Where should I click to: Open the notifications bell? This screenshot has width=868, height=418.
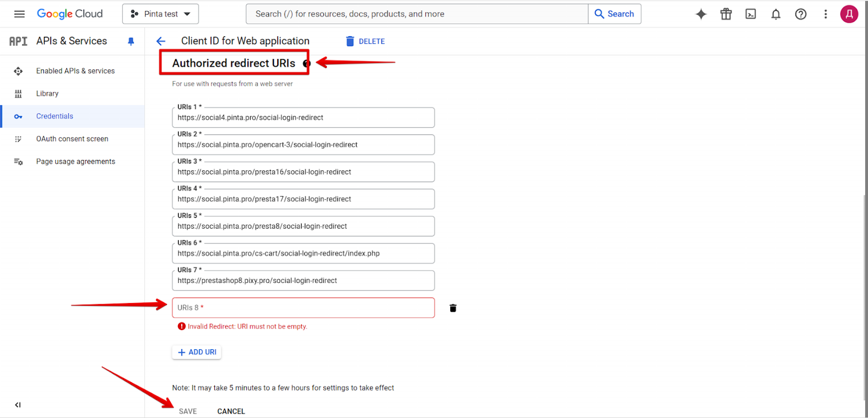[776, 14]
